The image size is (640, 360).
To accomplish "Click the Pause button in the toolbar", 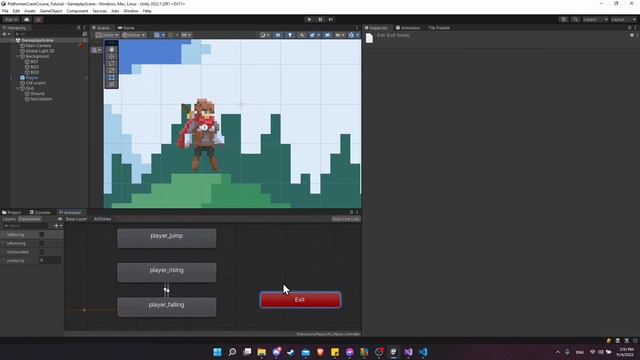I will click(320, 19).
